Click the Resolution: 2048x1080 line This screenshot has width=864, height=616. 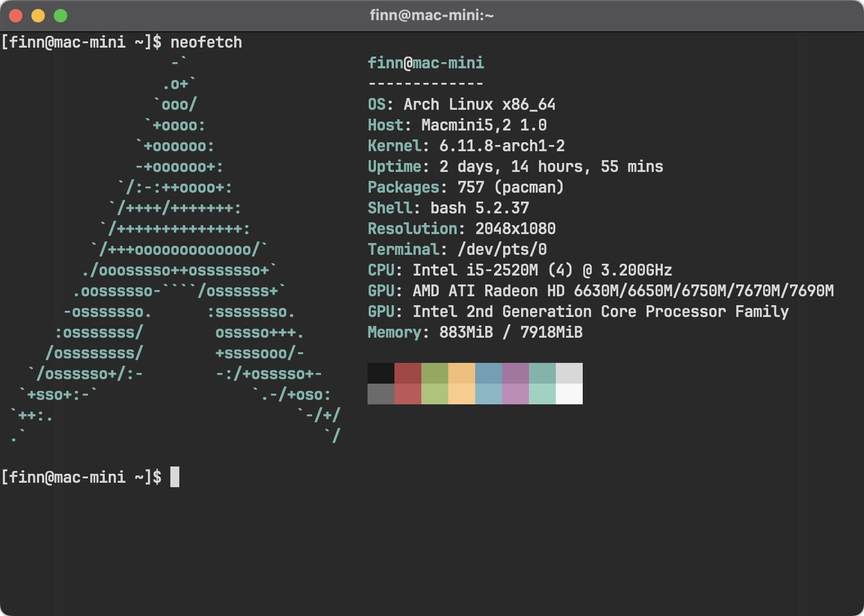click(x=462, y=229)
